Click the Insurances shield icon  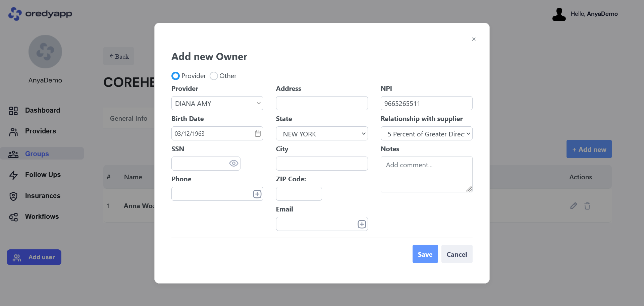click(x=13, y=196)
